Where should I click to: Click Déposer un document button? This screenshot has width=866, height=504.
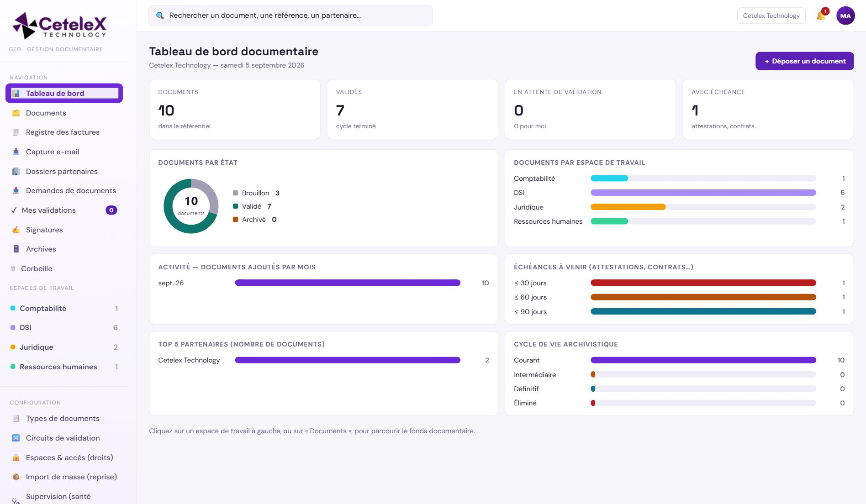(804, 61)
